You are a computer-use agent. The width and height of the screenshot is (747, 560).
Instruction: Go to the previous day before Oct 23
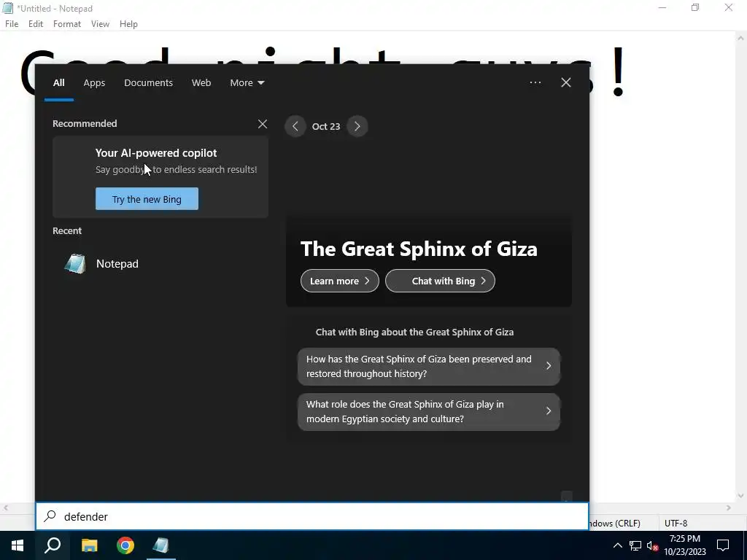[x=295, y=126]
